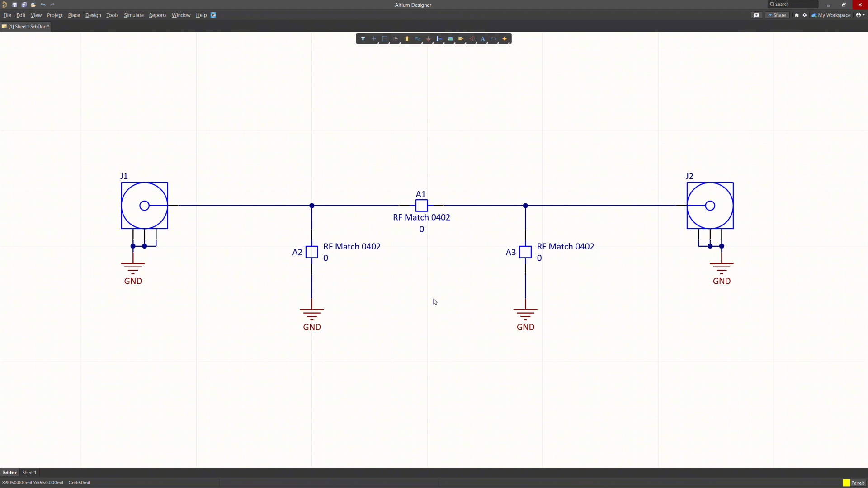The image size is (868, 488).
Task: Select resistor A1 on the schematic
Action: [421, 206]
